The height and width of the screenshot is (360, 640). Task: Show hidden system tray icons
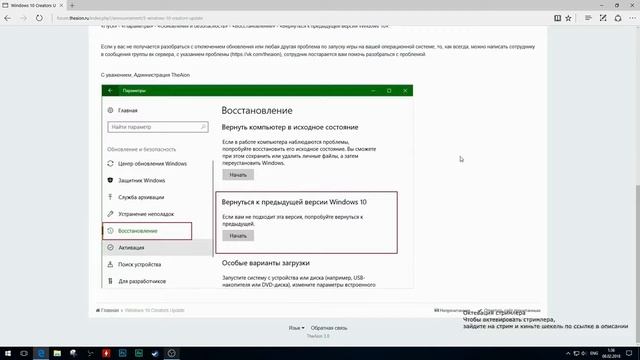[568, 353]
